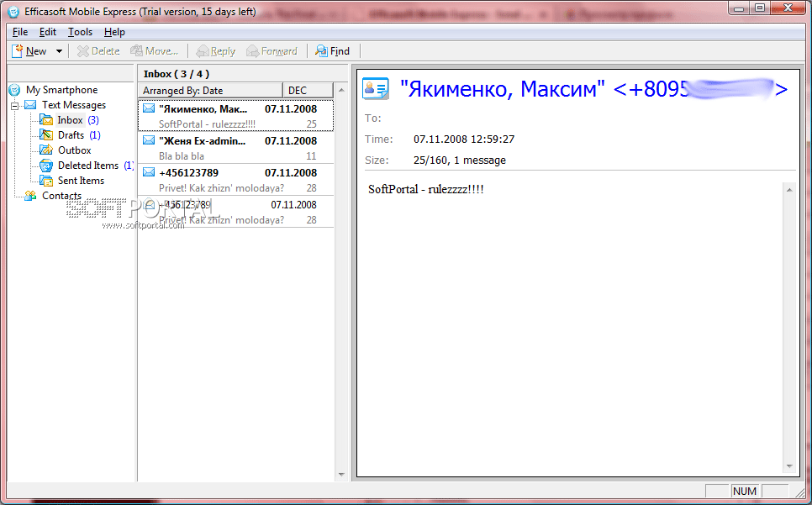Open the Inbox folder
812x505 pixels.
click(70, 120)
